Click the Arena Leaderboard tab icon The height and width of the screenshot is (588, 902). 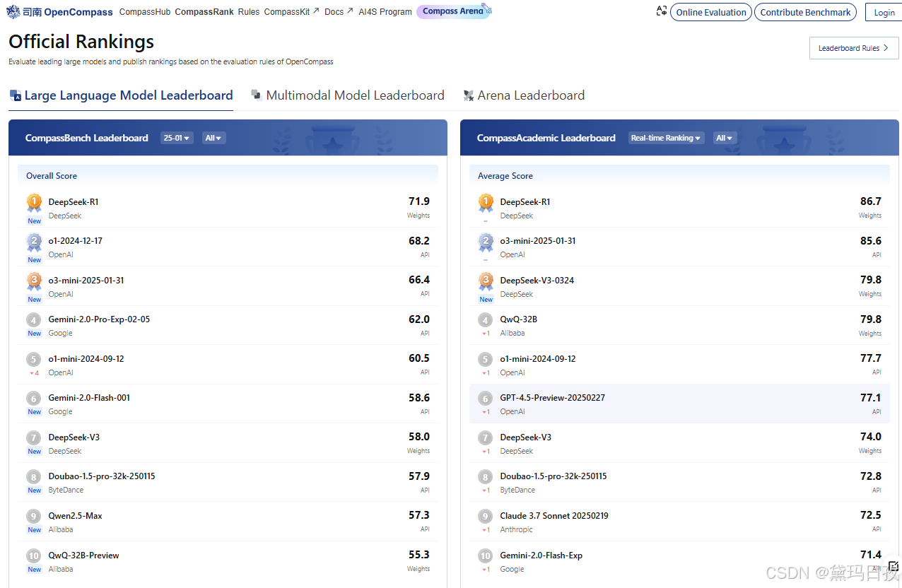(x=468, y=95)
